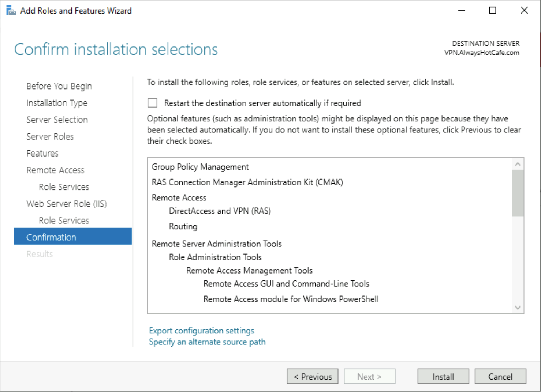Click the wizard icon in title bar
The height and width of the screenshot is (392, 541).
11,11
